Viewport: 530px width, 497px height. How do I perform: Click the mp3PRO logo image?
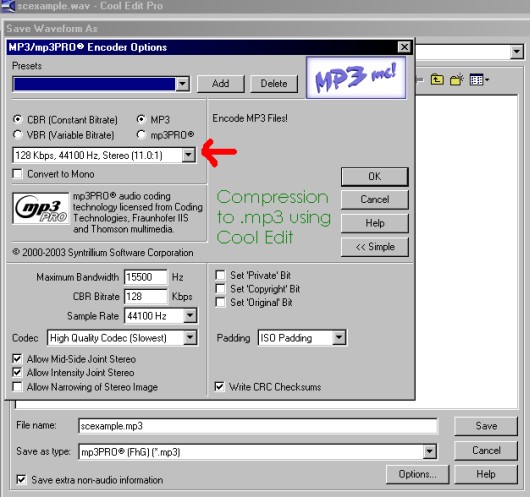point(41,208)
